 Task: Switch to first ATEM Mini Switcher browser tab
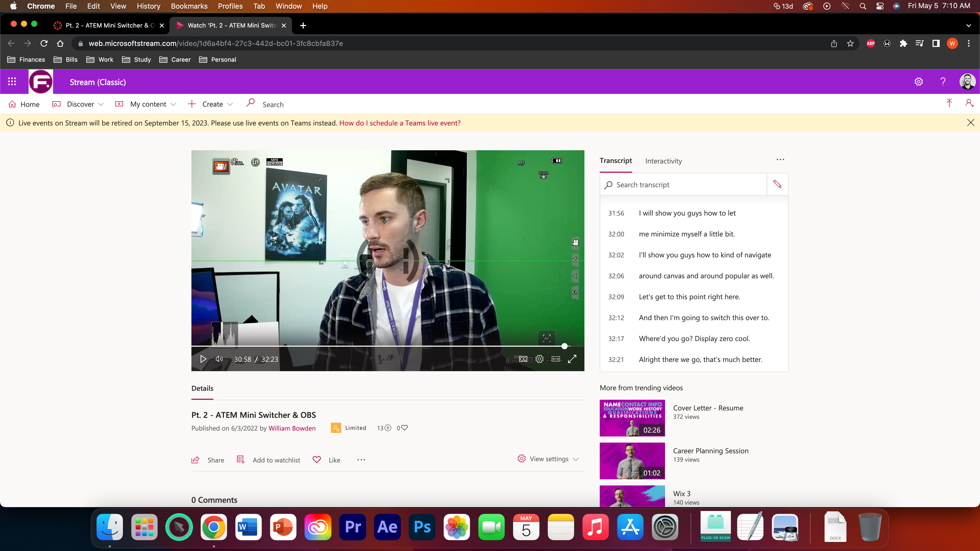[109, 26]
